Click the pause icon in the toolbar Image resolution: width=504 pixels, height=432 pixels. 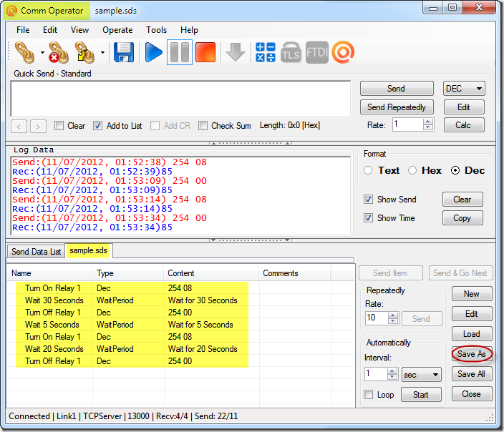click(180, 52)
